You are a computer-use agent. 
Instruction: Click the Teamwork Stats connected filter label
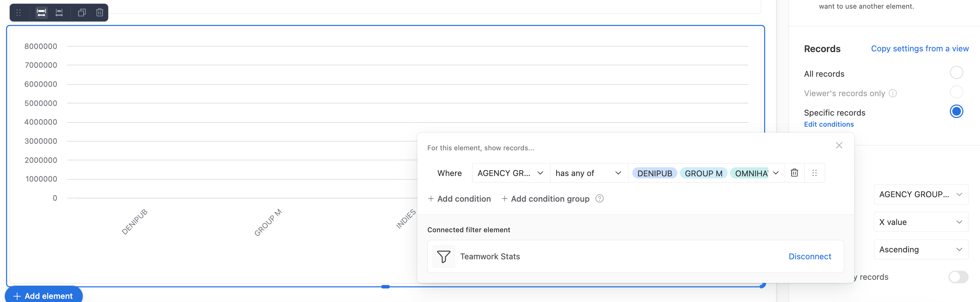[x=490, y=256]
